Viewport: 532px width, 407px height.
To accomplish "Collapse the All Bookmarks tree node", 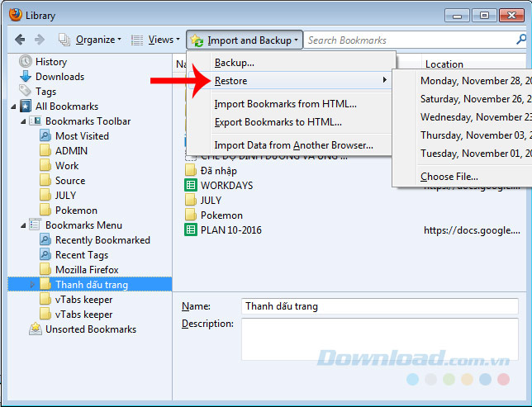I will click(13, 106).
